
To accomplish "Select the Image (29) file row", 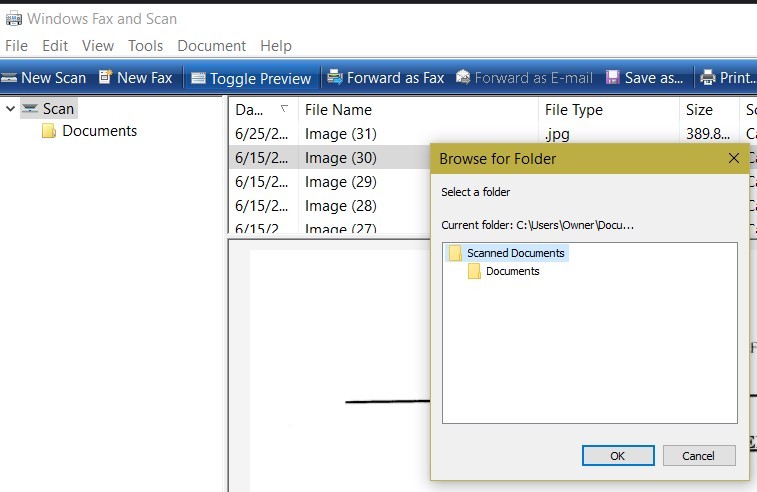I will pyautogui.click(x=330, y=182).
